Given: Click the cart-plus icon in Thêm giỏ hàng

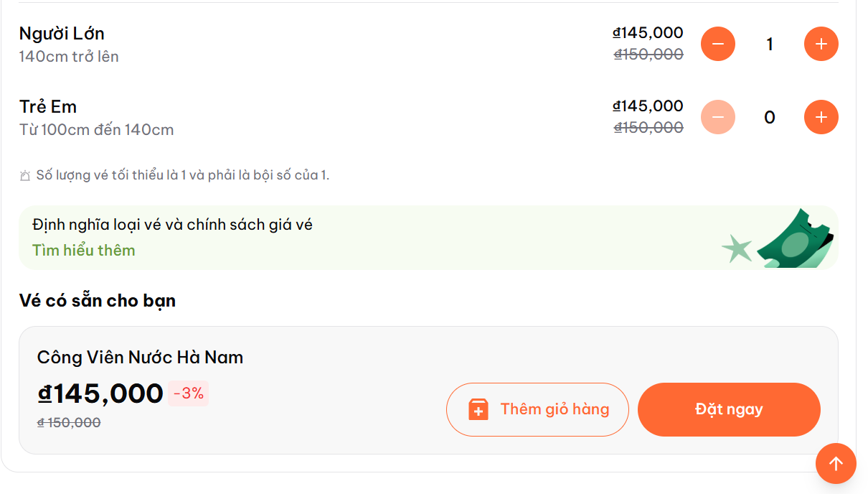Looking at the screenshot, I should (x=478, y=409).
